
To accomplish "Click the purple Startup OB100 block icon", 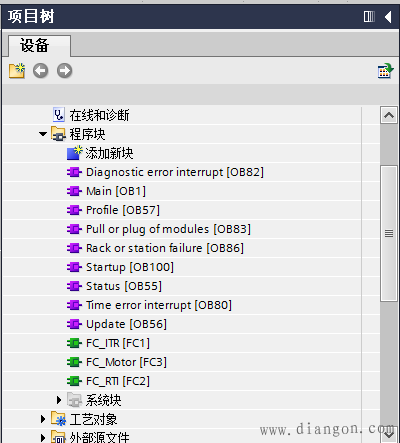I will tap(74, 267).
